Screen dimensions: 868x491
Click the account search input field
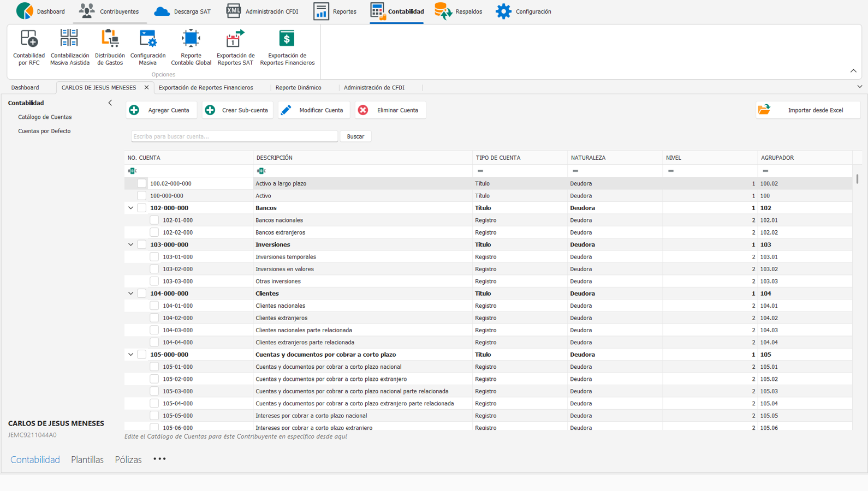click(234, 136)
